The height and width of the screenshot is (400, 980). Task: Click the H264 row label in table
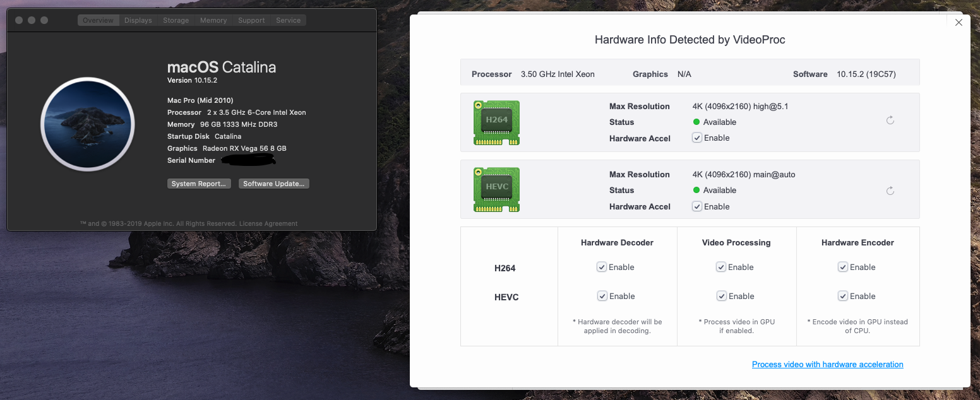(x=505, y=268)
